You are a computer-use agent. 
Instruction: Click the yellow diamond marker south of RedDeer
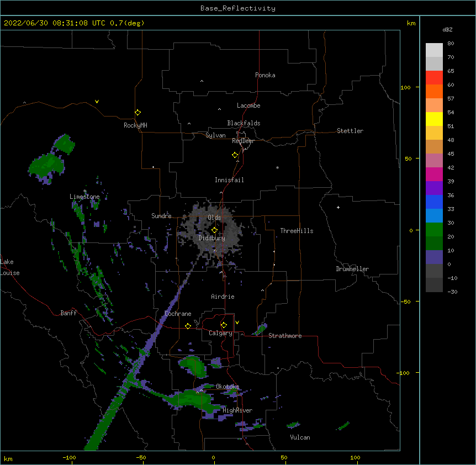[x=235, y=155]
